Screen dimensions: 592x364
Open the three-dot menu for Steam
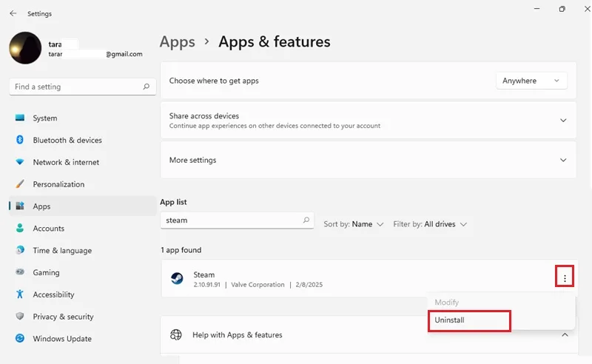click(565, 278)
